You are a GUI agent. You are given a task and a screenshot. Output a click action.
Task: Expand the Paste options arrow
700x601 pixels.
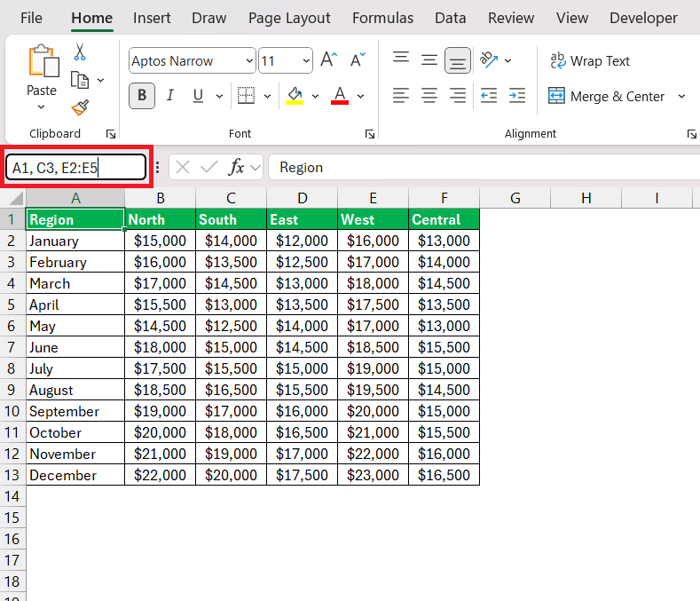point(41,107)
